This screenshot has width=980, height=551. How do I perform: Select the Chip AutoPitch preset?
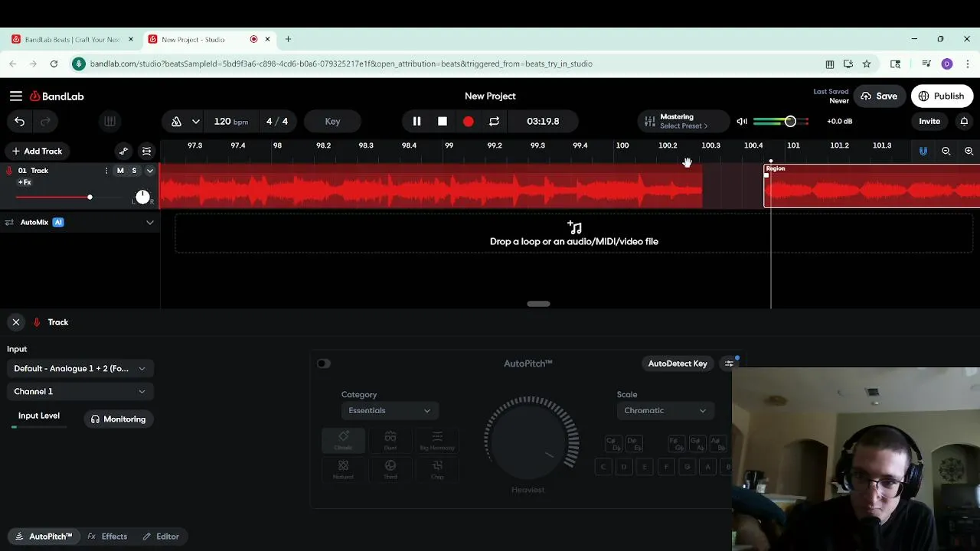point(437,469)
